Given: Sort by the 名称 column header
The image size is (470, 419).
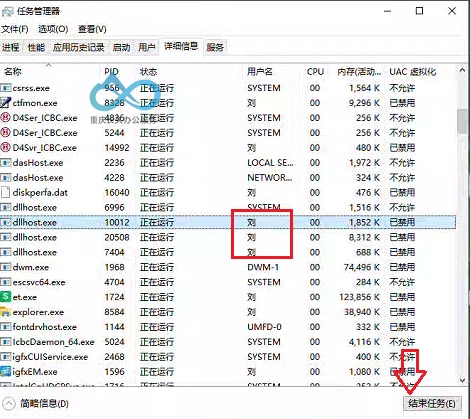Looking at the screenshot, I should pyautogui.click(x=50, y=71).
